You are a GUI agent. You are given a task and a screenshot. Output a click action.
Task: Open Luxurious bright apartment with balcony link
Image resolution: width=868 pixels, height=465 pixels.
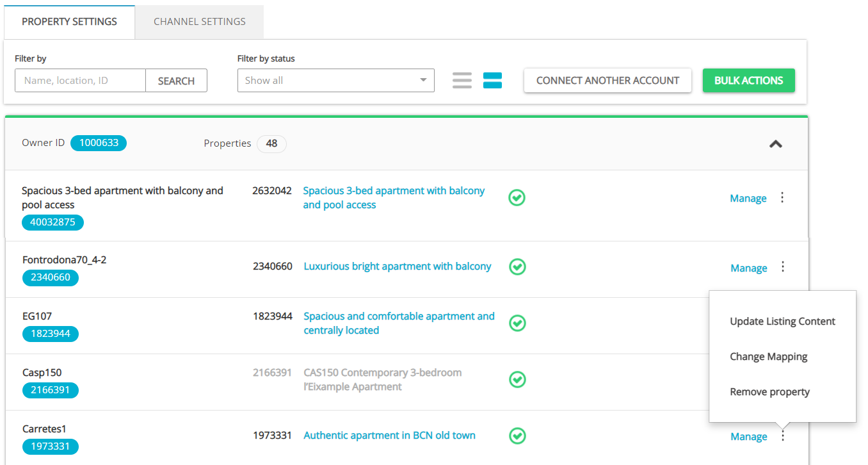pos(398,266)
